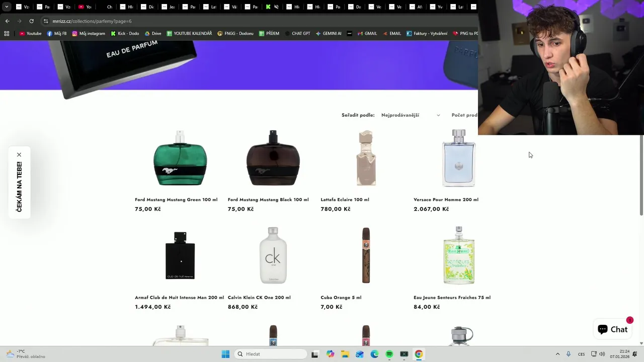Open the clock and date in system tray
Viewport: 644px width, 362px height.
pos(620,354)
